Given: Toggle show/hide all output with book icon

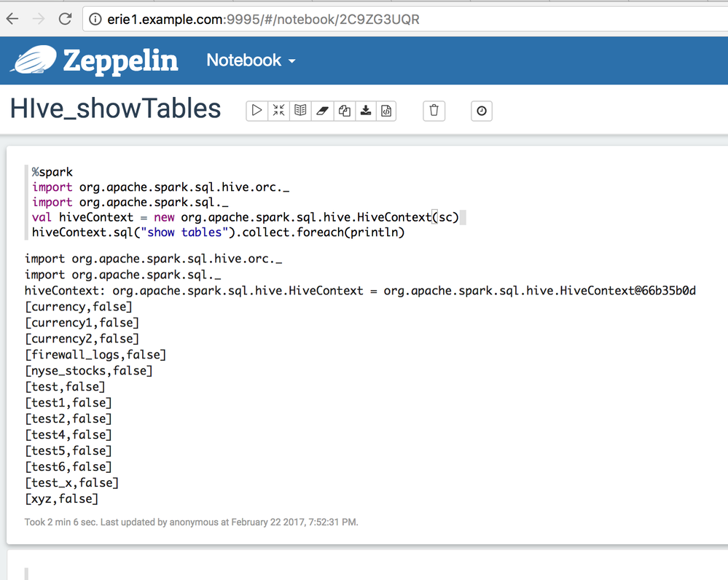Looking at the screenshot, I should click(x=300, y=110).
